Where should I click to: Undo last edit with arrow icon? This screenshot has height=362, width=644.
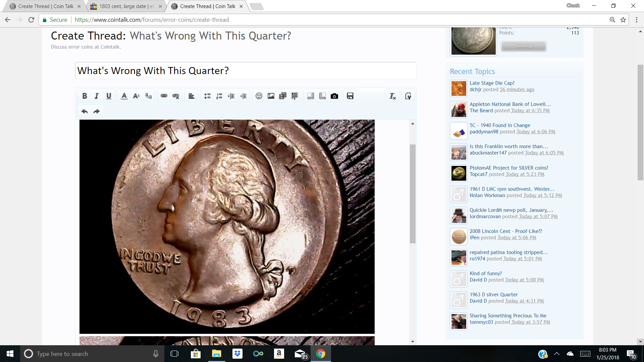point(85,111)
